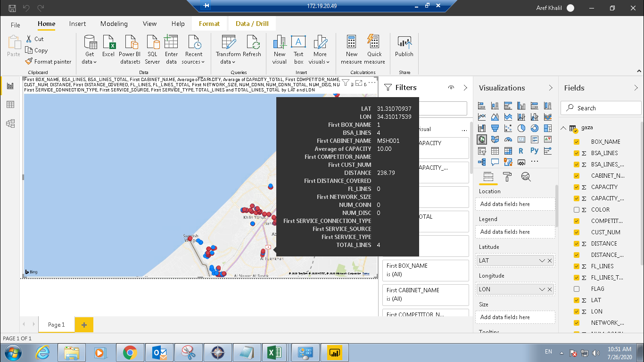Insert a Text box from the ribbon
644x362 pixels.
(x=298, y=49)
